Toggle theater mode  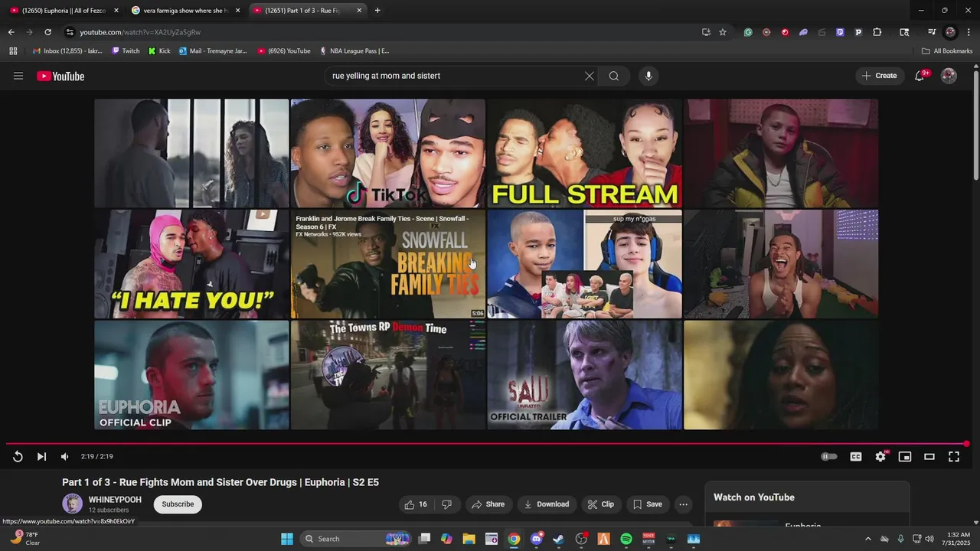coord(929,457)
